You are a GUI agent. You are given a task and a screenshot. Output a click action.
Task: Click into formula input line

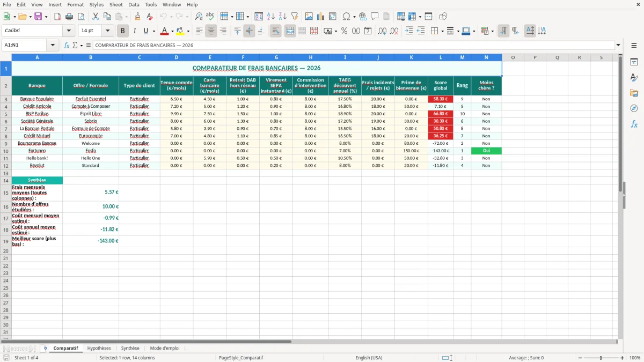coord(354,46)
